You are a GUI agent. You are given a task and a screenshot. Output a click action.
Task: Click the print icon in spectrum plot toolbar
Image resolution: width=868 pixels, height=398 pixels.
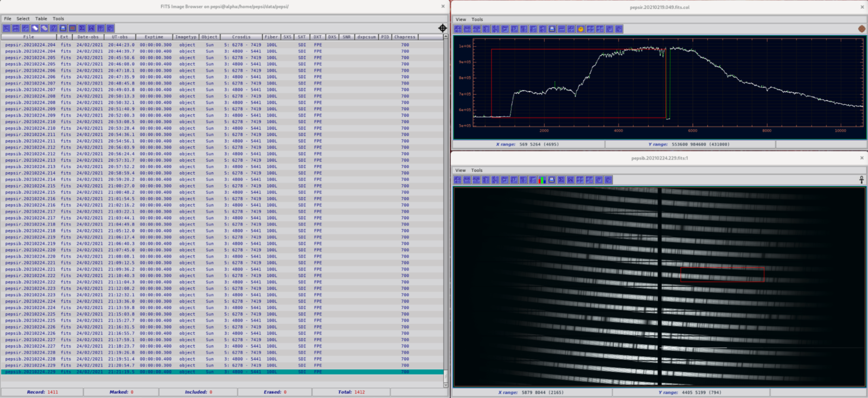[x=552, y=29]
